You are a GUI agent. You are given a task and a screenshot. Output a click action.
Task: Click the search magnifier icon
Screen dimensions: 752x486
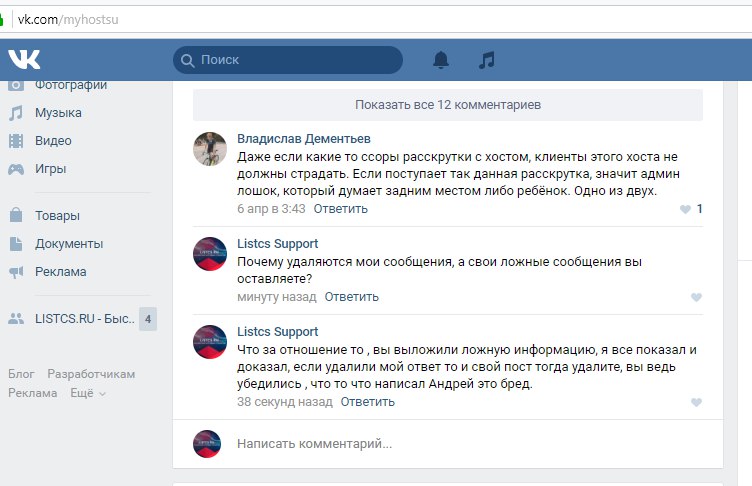pyautogui.click(x=187, y=60)
